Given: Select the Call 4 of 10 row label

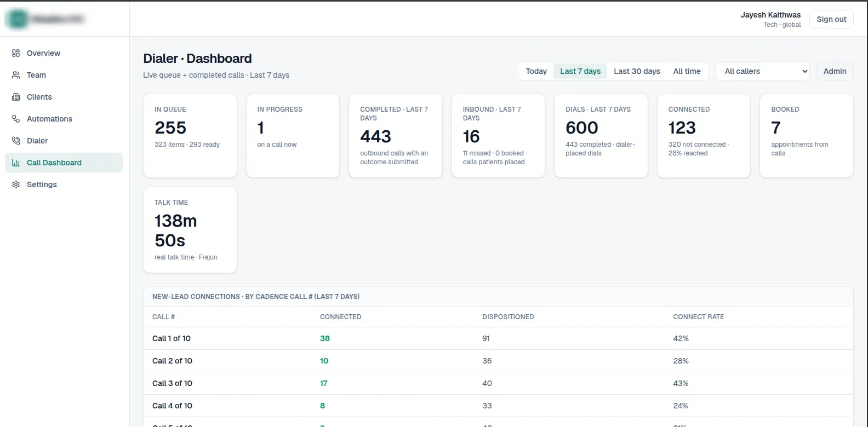Looking at the screenshot, I should (172, 406).
